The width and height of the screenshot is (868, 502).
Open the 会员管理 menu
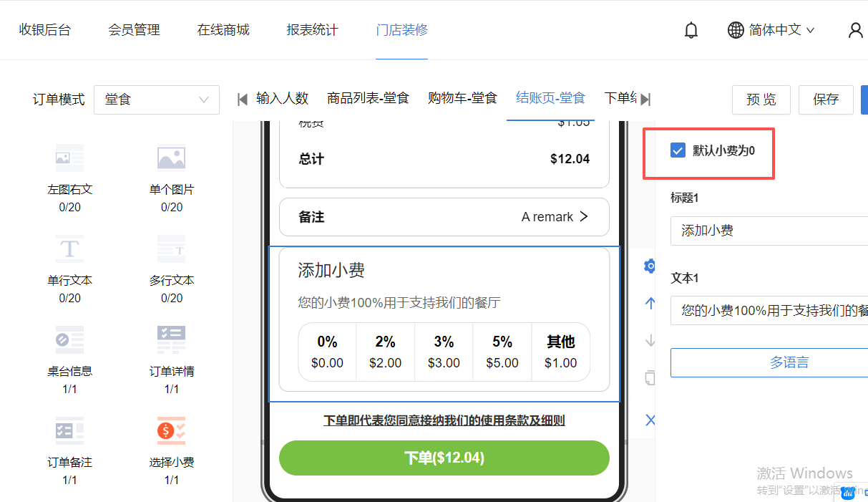coord(134,30)
